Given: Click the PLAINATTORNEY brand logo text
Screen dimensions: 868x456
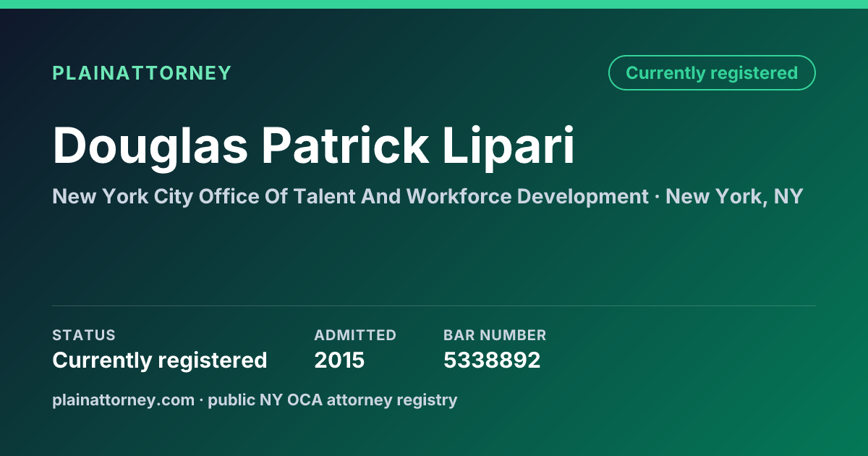Looking at the screenshot, I should point(142,73).
